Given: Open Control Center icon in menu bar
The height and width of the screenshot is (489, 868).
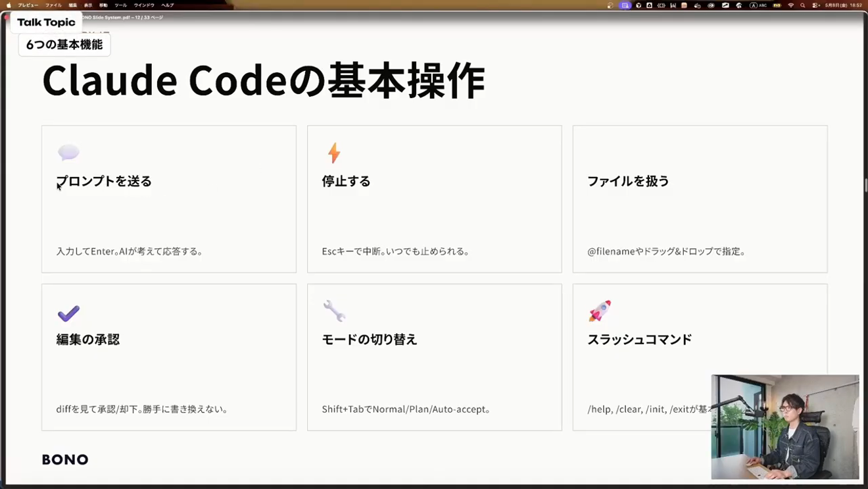Looking at the screenshot, I should pyautogui.click(x=816, y=5).
